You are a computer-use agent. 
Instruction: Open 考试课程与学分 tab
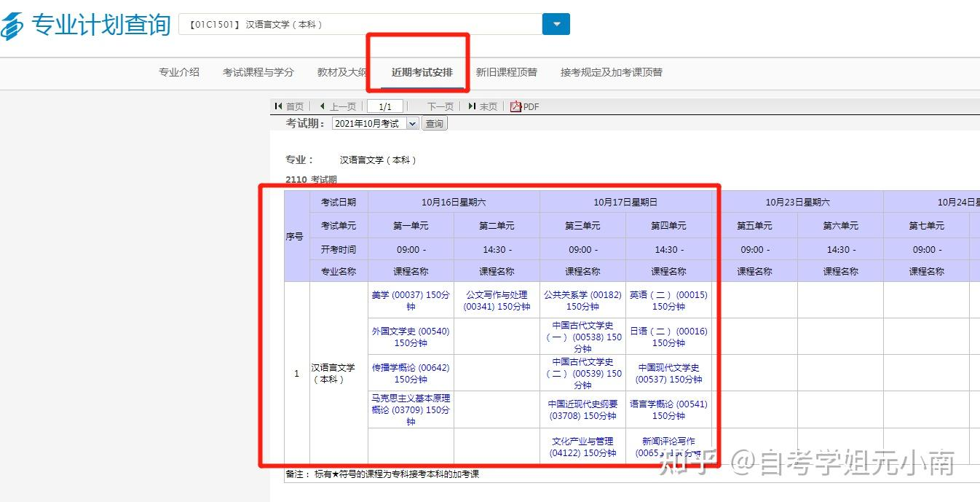tap(258, 72)
